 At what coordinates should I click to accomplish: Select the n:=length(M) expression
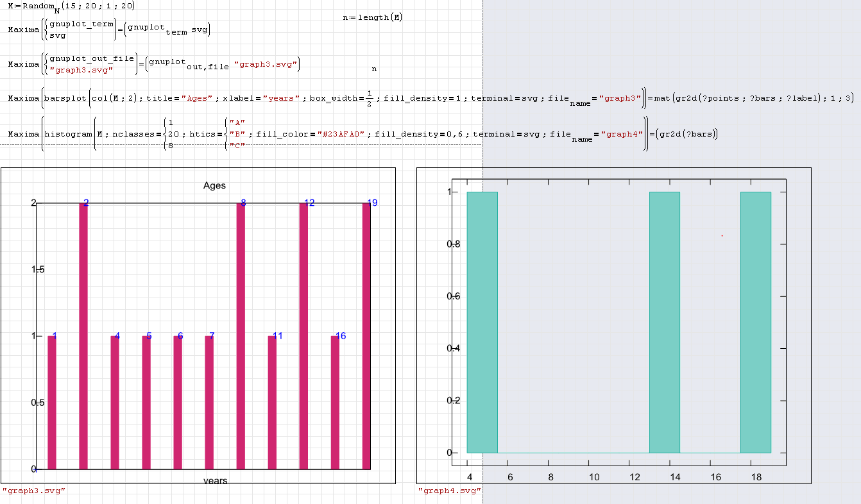(x=373, y=17)
